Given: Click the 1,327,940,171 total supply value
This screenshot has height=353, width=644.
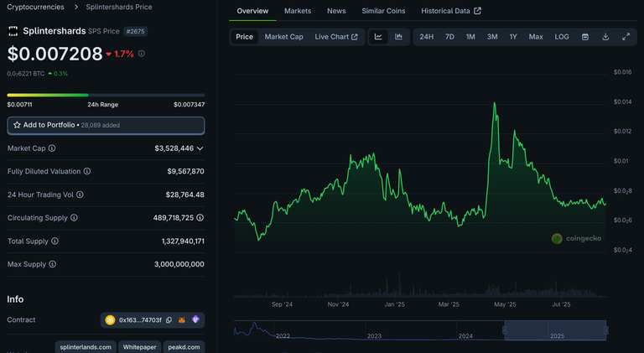Looking at the screenshot, I should [183, 241].
